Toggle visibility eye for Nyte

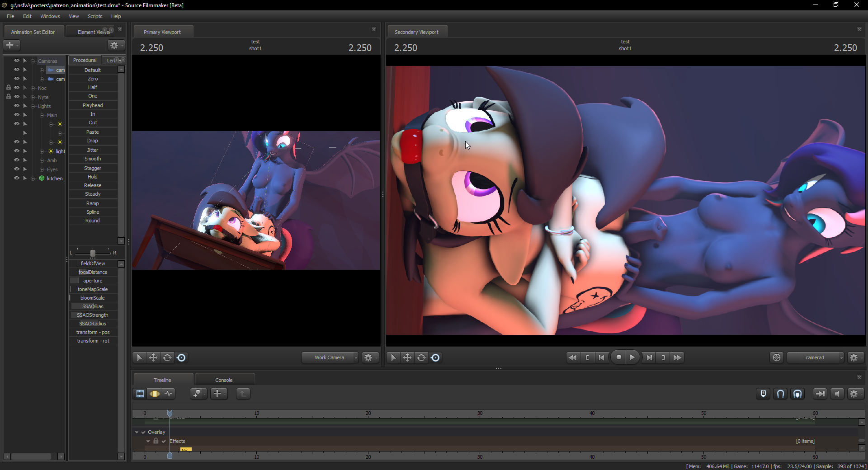[17, 97]
